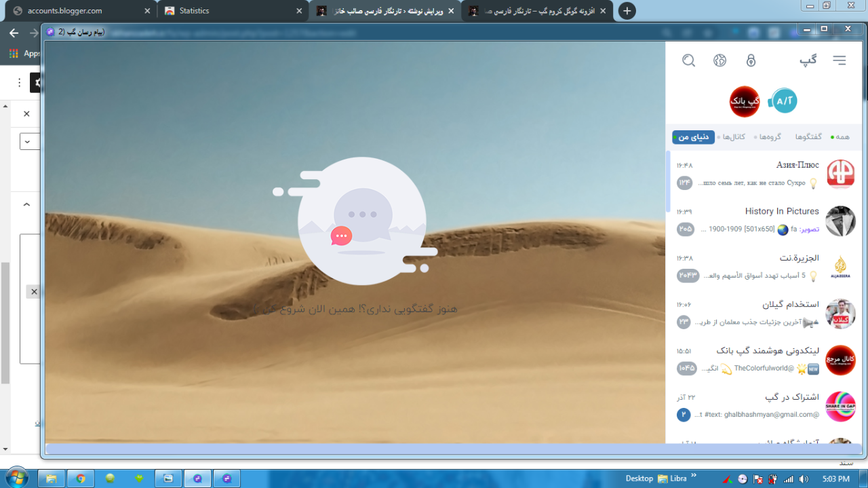This screenshot has width=868, height=488.
Task: Click the Android icon on taskbar
Action: click(x=139, y=478)
